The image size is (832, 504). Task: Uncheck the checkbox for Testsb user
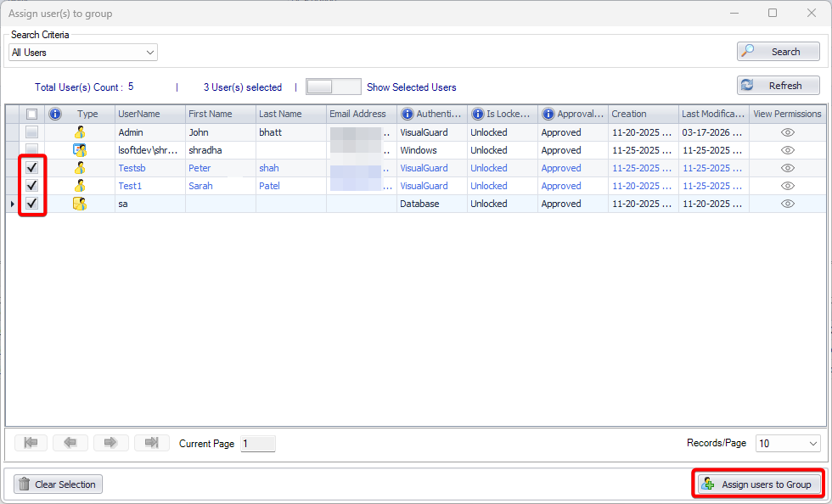[31, 168]
